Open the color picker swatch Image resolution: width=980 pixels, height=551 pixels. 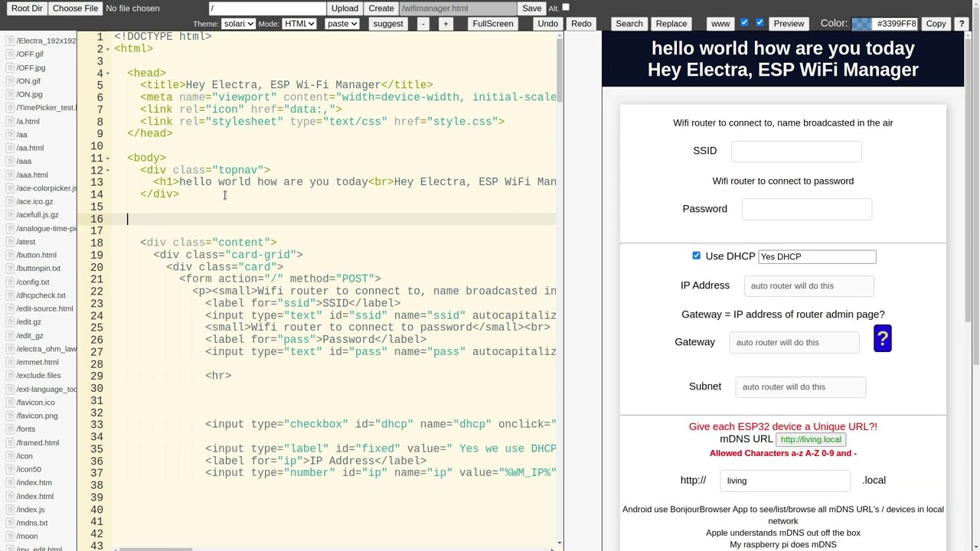click(861, 24)
